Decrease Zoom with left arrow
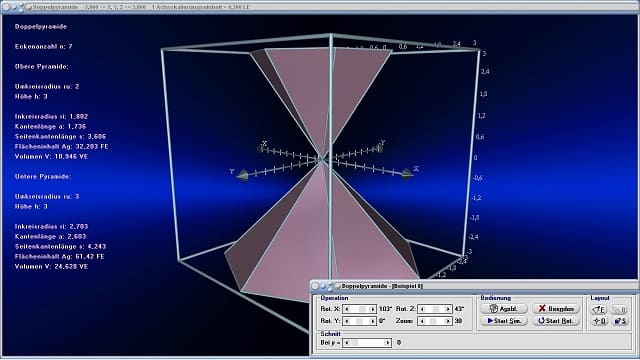Viewport: 640px width, 360px height. (422, 321)
